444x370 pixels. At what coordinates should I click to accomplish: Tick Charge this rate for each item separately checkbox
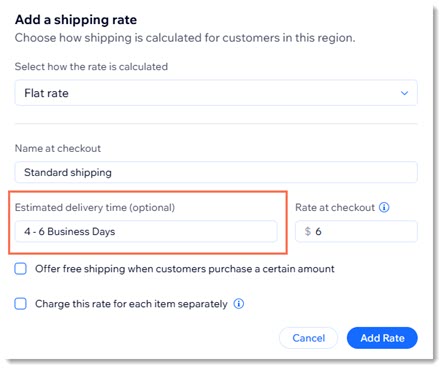tap(21, 304)
